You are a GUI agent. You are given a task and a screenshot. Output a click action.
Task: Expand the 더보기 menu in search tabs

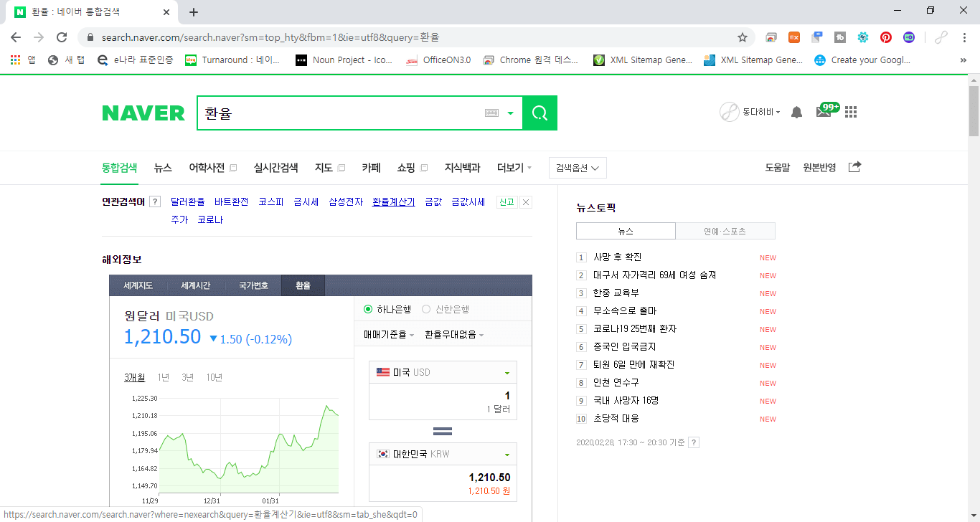click(514, 168)
